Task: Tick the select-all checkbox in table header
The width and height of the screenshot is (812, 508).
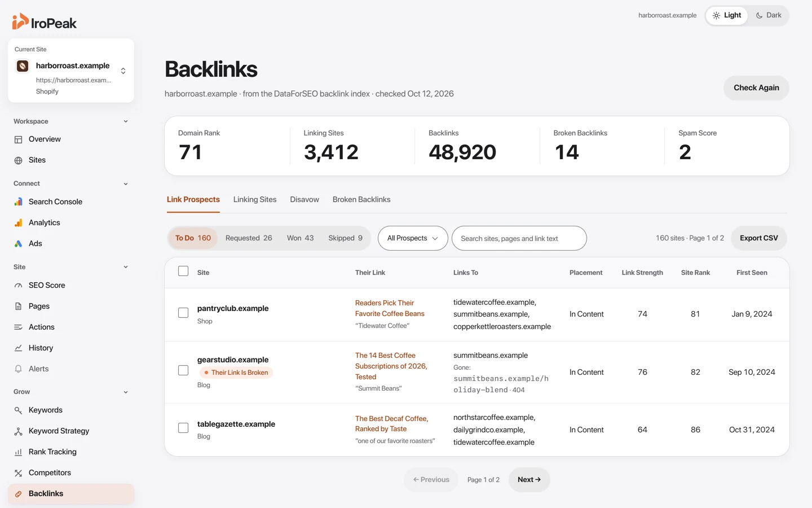Action: tap(183, 271)
